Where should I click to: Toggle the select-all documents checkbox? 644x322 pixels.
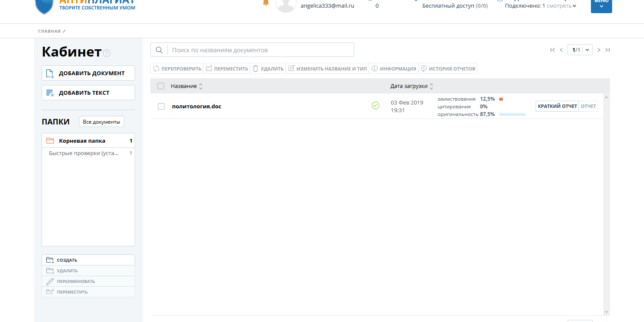click(x=161, y=86)
